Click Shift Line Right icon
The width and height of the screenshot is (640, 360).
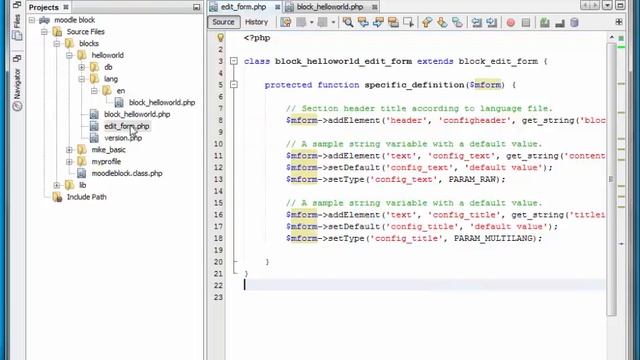coord(491,22)
